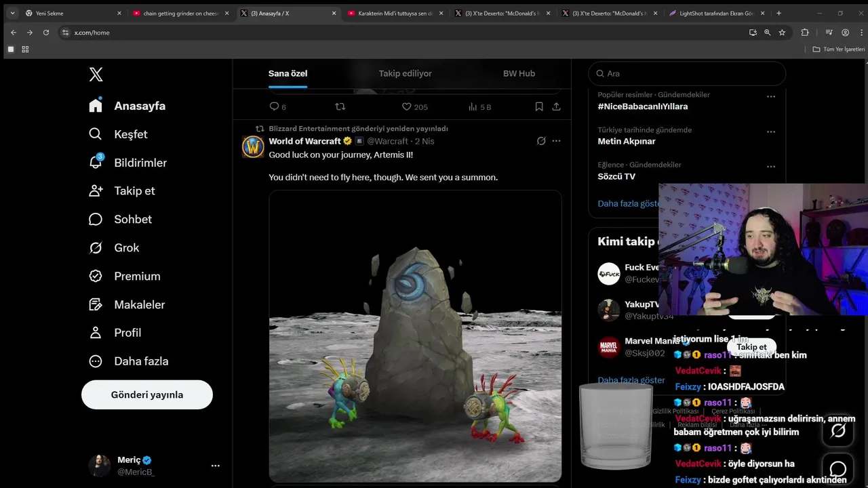Click the World of Warcraft account name
The image size is (868, 488).
(x=304, y=141)
